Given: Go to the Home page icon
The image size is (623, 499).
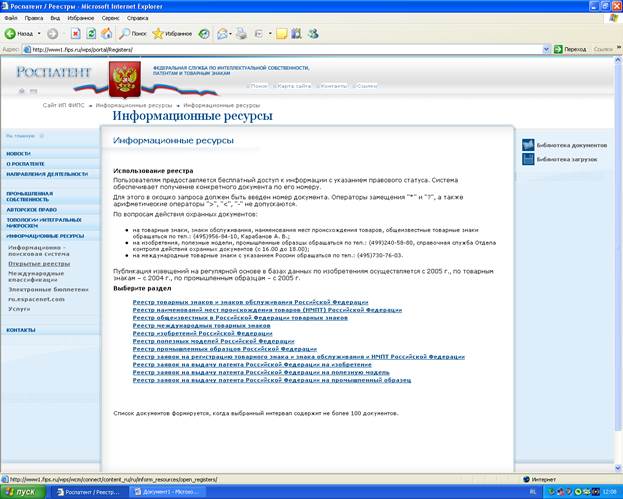Looking at the screenshot, I should (106, 34).
